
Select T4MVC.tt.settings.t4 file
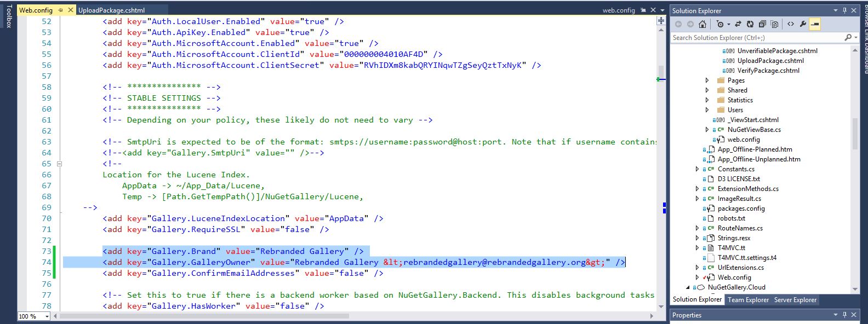pos(747,258)
